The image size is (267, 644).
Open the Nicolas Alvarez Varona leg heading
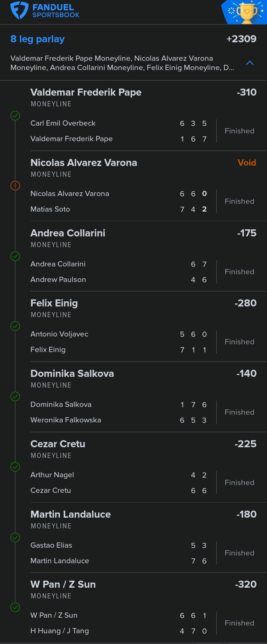[83, 163]
